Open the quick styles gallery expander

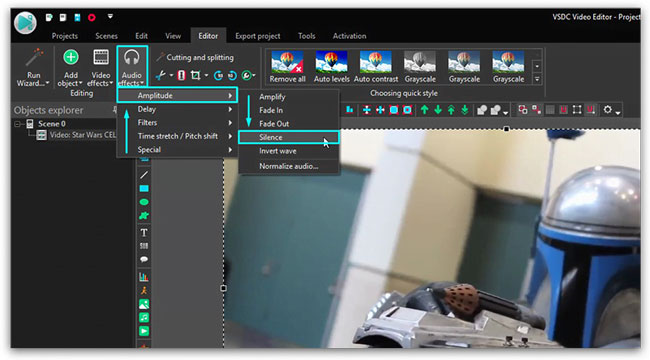point(537,79)
